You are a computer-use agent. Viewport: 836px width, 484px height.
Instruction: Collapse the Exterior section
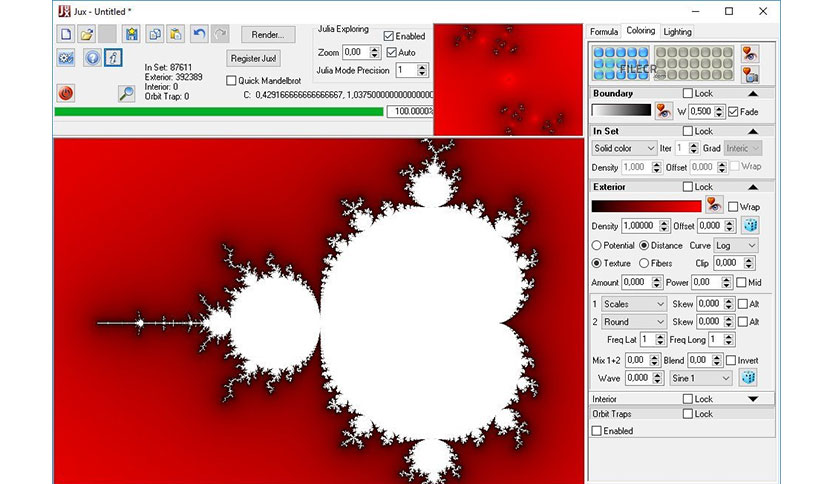(753, 187)
